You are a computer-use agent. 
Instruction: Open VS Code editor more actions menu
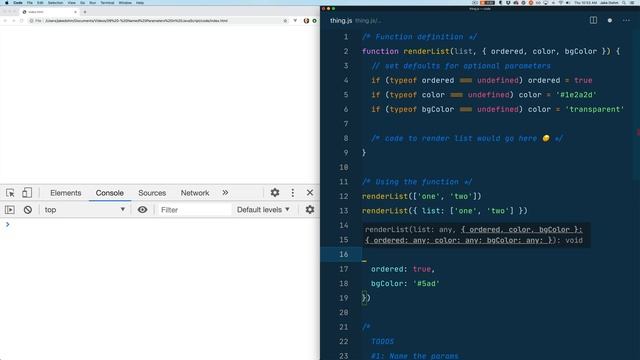click(626, 20)
